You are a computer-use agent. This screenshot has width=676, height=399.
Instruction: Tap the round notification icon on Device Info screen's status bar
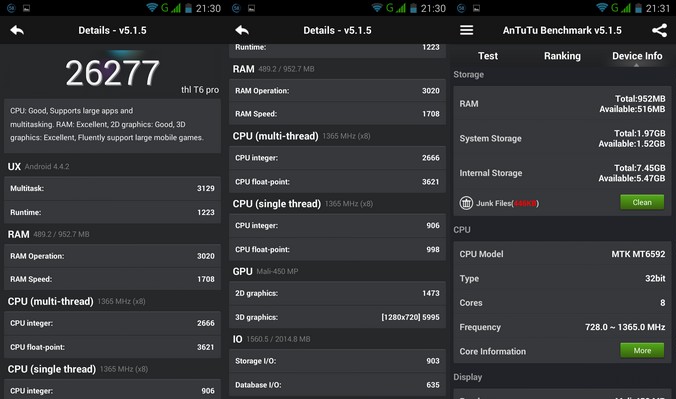tap(461, 8)
